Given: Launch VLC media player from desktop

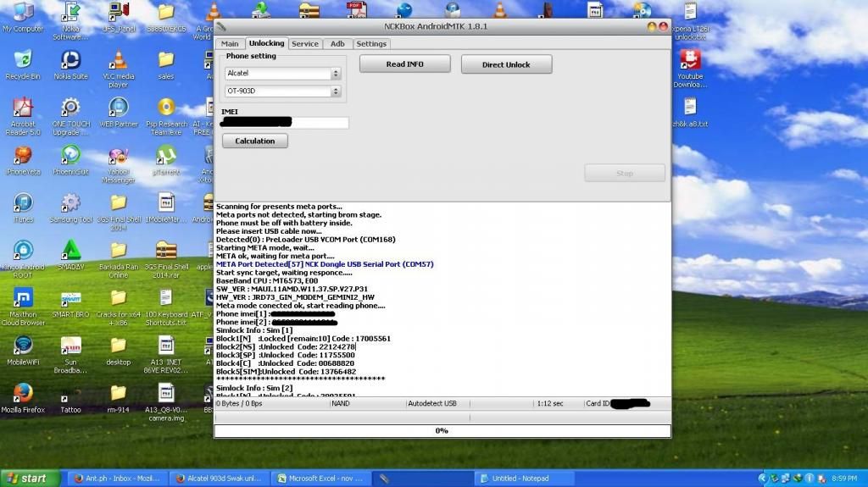Looking at the screenshot, I should click(119, 60).
